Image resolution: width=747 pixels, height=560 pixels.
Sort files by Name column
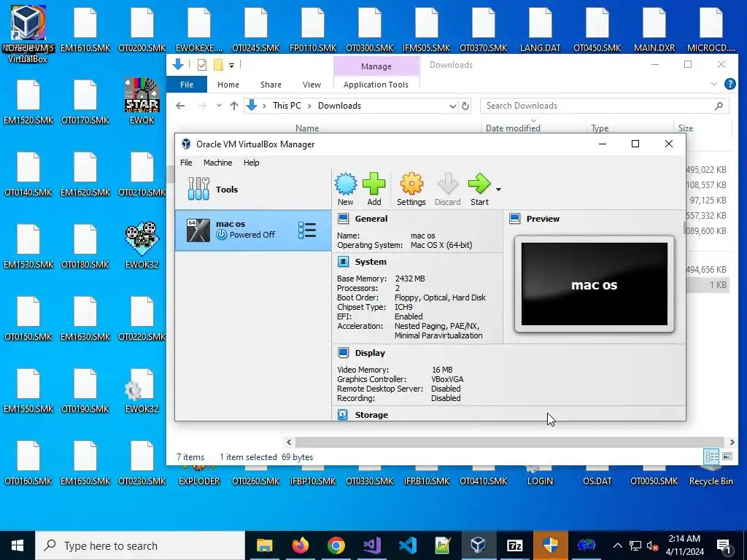click(307, 128)
